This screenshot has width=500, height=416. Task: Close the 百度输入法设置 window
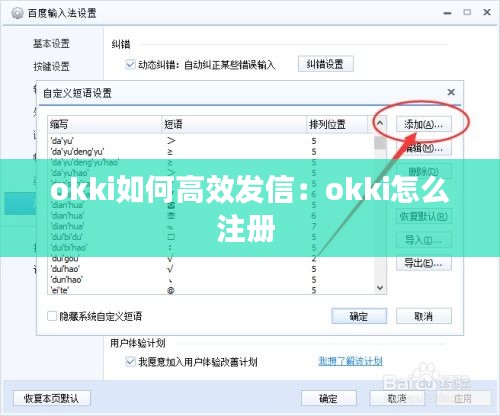click(x=487, y=12)
